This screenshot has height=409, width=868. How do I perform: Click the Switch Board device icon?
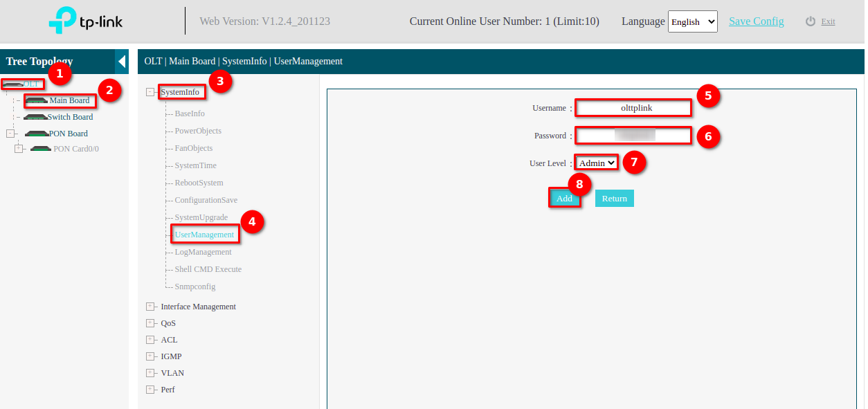(35, 117)
